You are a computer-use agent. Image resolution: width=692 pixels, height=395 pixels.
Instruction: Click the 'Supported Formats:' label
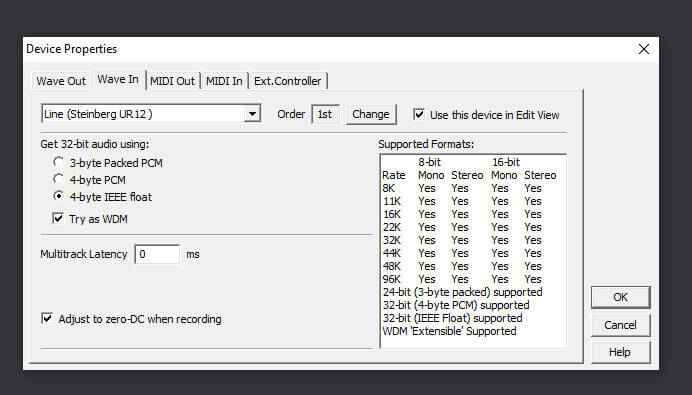(426, 144)
